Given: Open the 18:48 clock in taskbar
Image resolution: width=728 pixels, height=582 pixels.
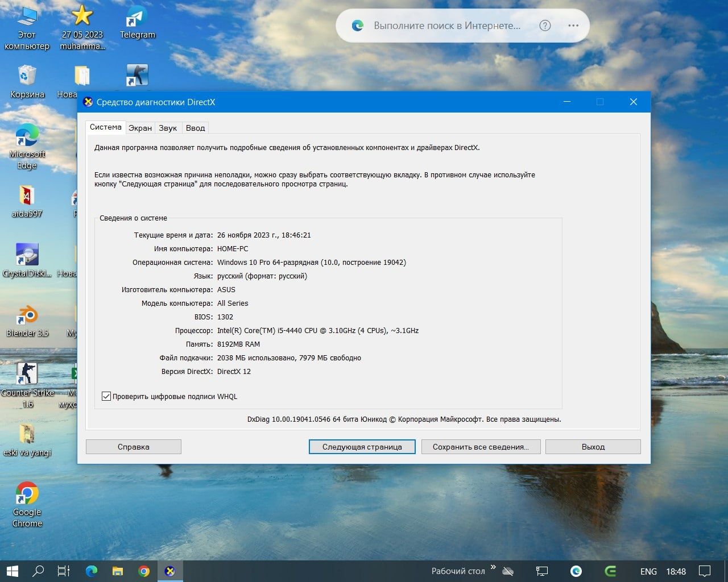Looking at the screenshot, I should (x=676, y=571).
